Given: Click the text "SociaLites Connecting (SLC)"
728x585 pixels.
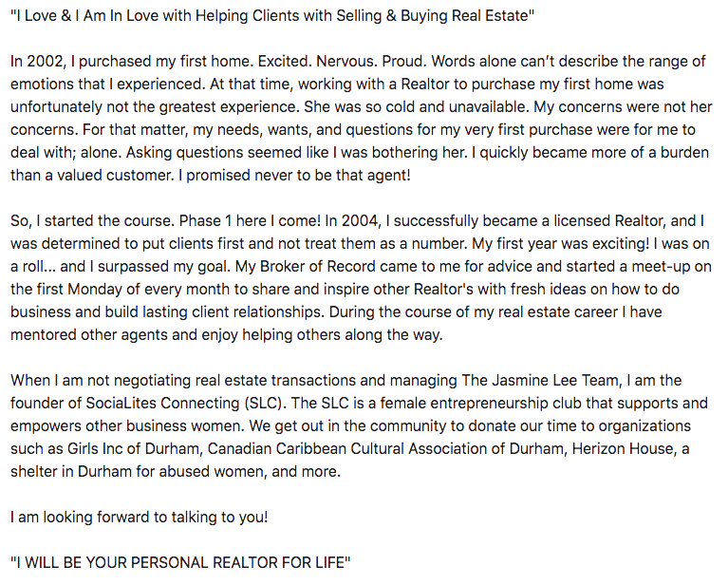Looking at the screenshot, I should coord(183,403).
